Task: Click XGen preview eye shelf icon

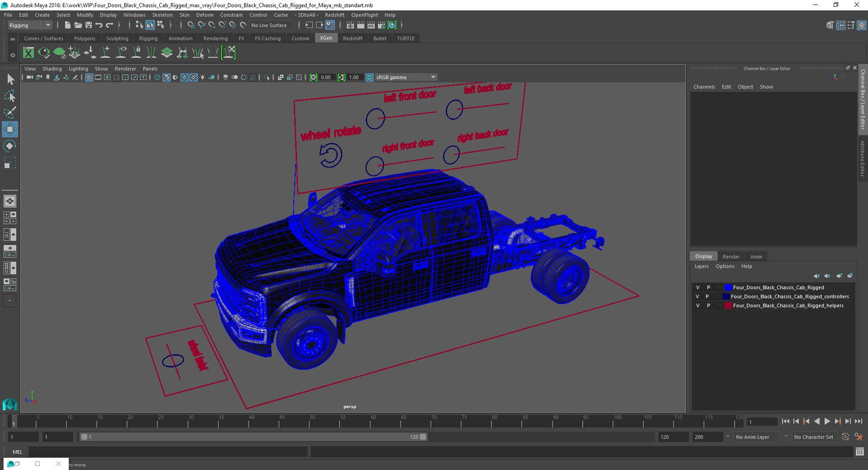Action: (x=44, y=53)
